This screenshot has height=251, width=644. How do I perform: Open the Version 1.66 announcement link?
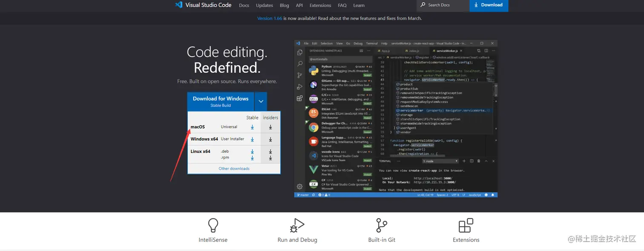click(x=270, y=18)
